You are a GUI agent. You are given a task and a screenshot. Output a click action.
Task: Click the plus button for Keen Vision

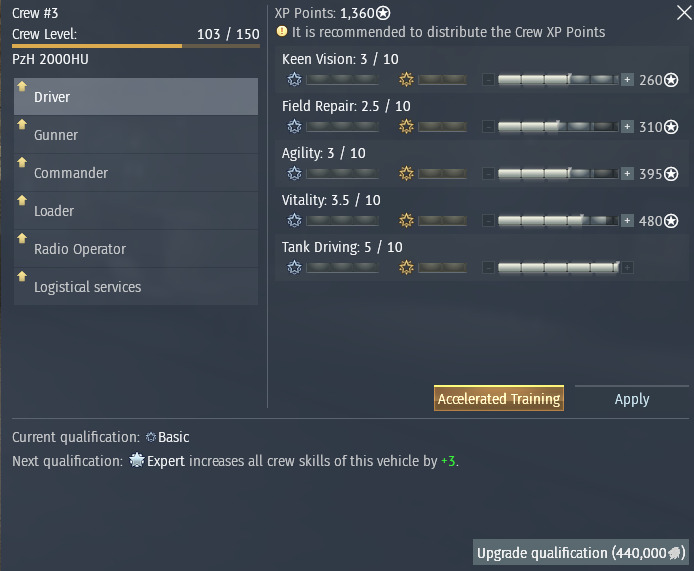pos(627,80)
